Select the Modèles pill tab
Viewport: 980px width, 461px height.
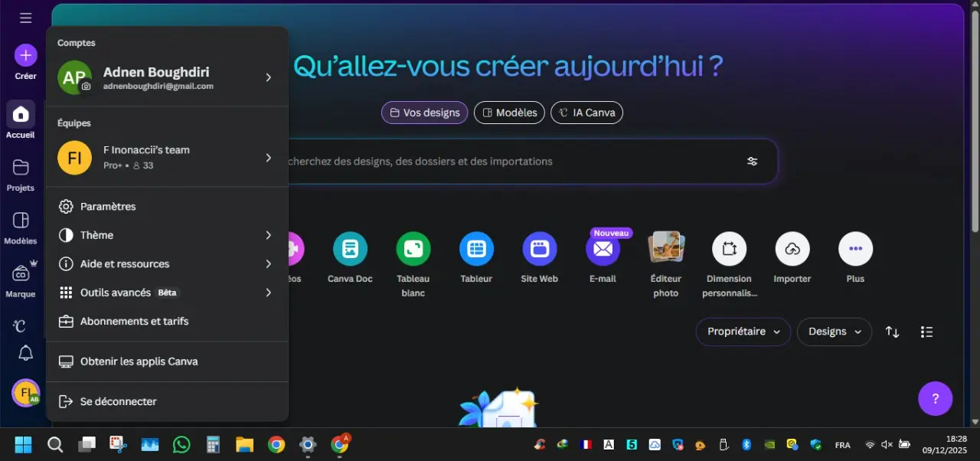point(509,113)
